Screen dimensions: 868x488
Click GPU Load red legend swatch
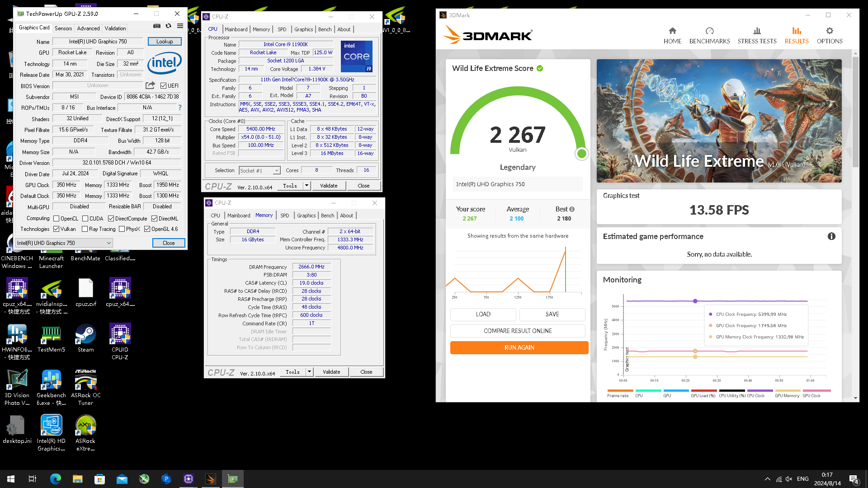coord(704,390)
